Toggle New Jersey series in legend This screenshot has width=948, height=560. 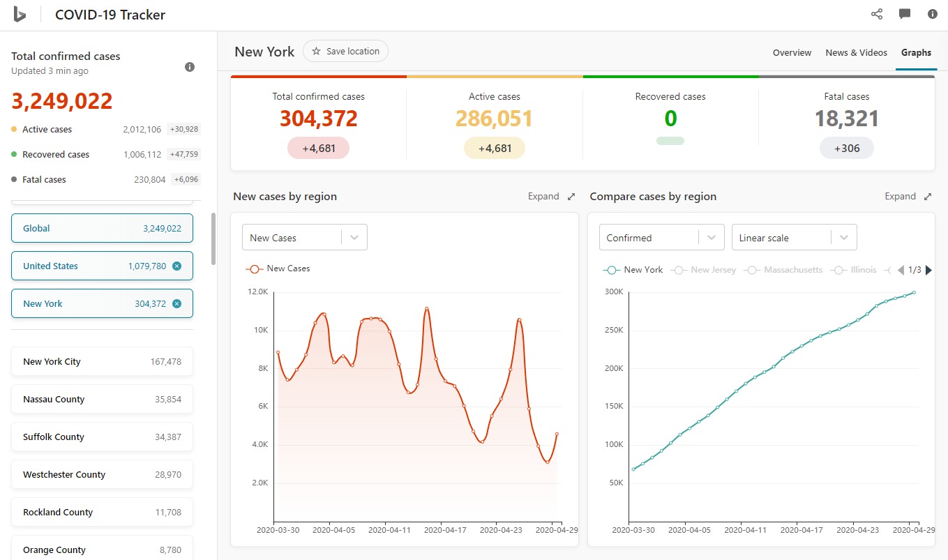tap(705, 270)
